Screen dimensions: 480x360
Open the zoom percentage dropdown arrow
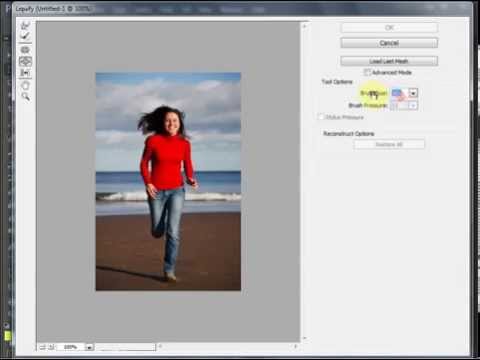tap(89, 347)
